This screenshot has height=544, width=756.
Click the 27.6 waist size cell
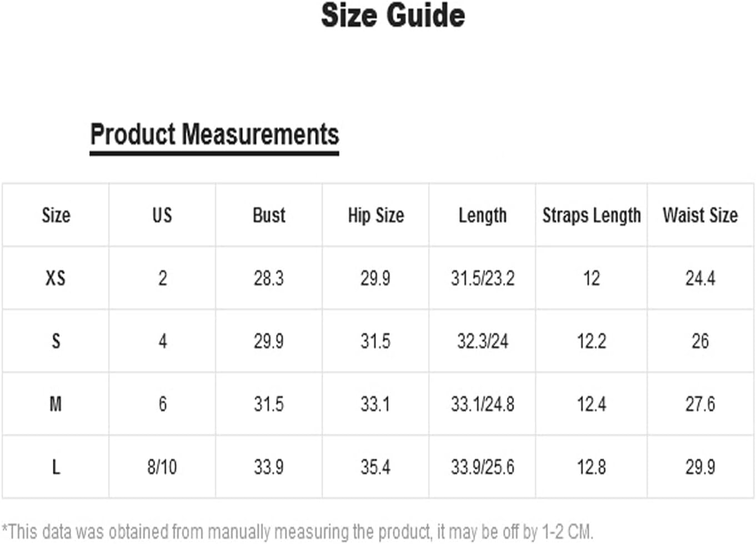click(x=700, y=404)
